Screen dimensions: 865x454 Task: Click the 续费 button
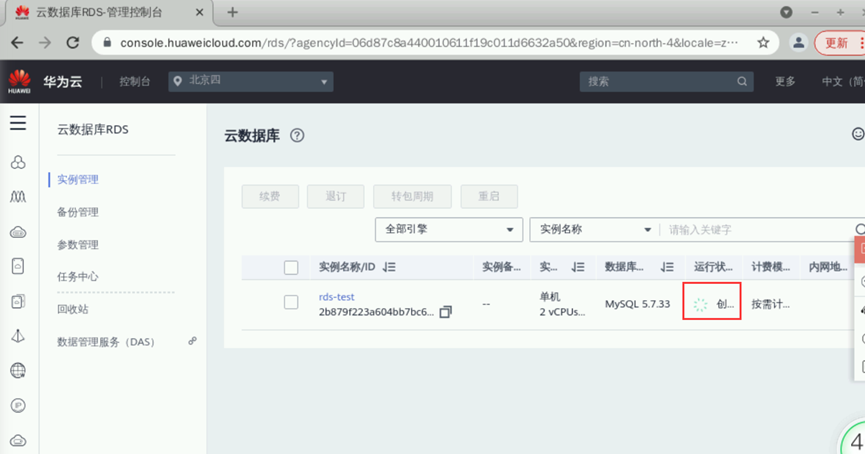[270, 196]
